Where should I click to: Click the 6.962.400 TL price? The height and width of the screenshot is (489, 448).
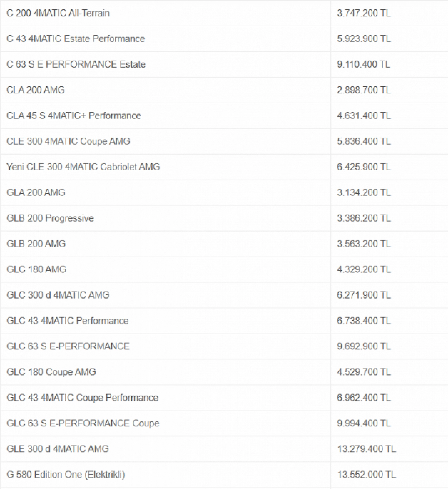[x=364, y=397]
